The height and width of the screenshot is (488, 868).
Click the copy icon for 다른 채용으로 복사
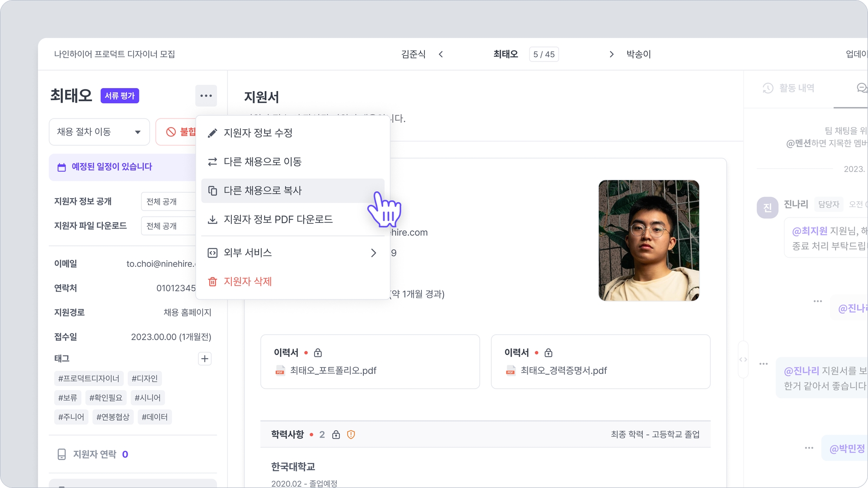click(x=212, y=191)
